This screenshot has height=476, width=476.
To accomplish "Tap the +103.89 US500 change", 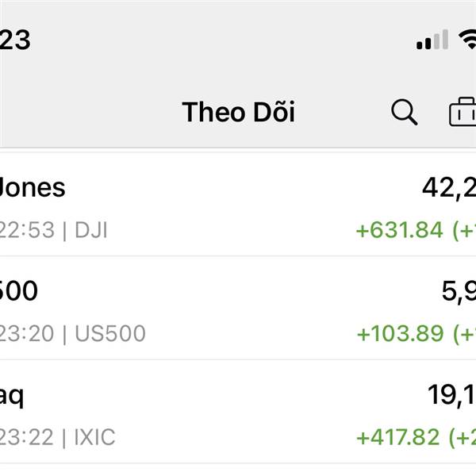I will [400, 334].
